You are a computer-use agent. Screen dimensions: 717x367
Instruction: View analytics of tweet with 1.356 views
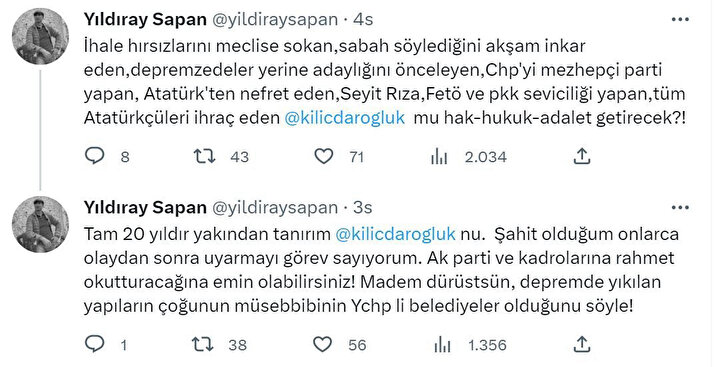439,345
